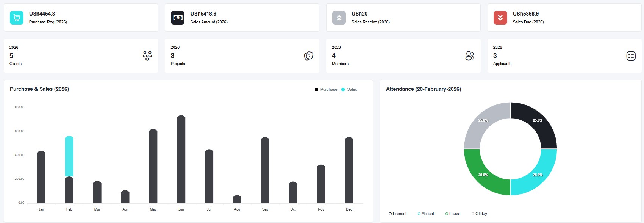The width and height of the screenshot is (644, 223).
Task: Click the November purchase bar
Action: point(321,184)
